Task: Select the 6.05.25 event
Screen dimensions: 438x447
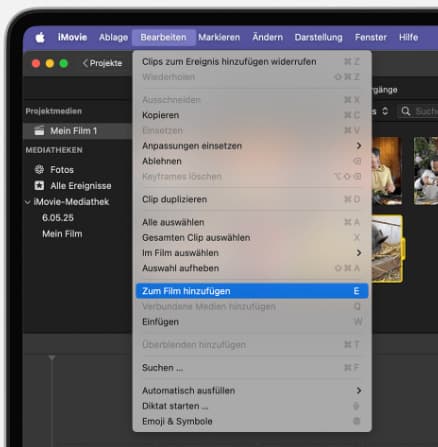Action: click(x=58, y=218)
